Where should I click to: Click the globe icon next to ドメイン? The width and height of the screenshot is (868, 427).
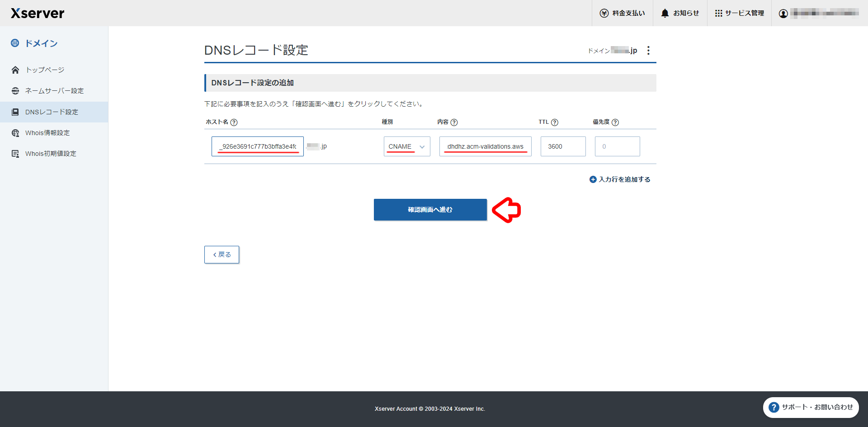(x=15, y=43)
